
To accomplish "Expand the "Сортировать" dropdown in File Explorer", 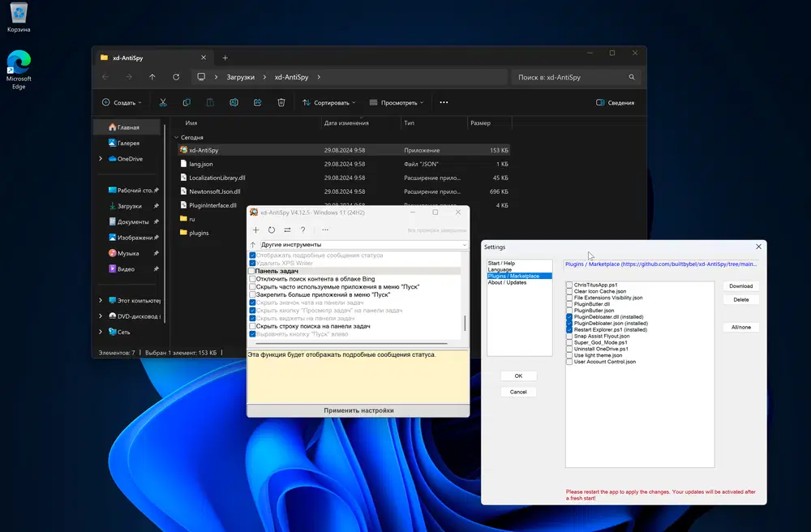I will (329, 103).
